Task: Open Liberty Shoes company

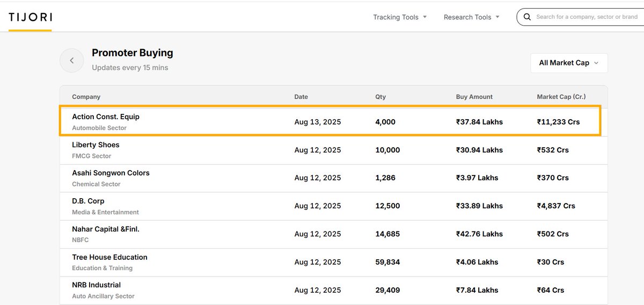Action: (96, 145)
